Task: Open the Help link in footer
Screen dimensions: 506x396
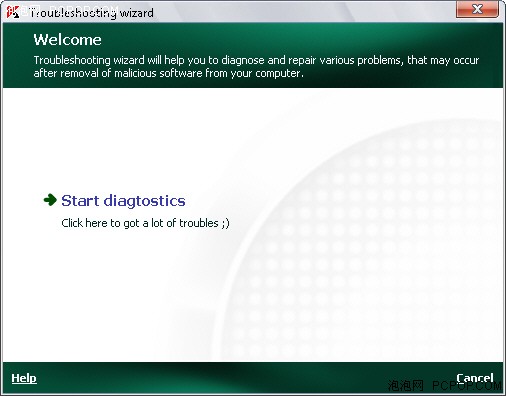Action: [x=24, y=378]
